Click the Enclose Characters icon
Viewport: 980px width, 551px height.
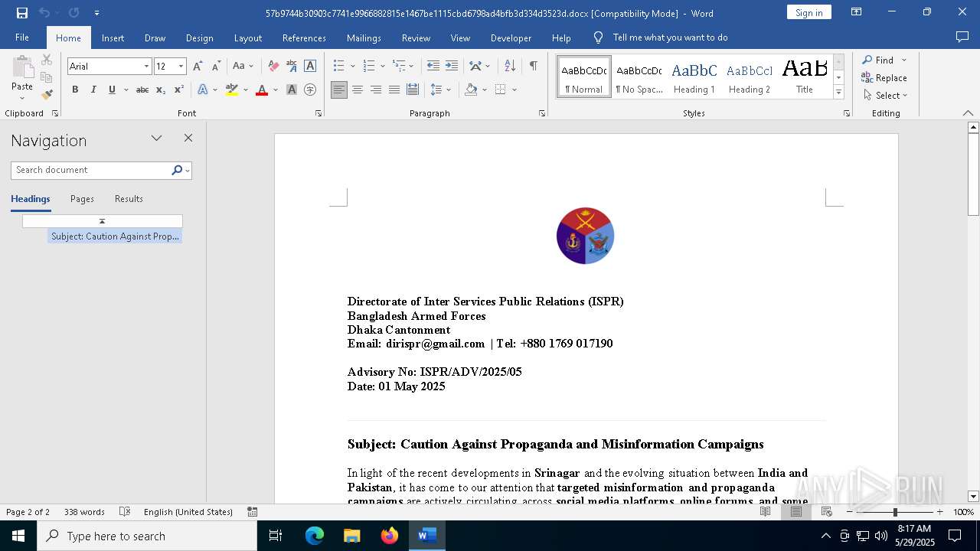pos(310,90)
